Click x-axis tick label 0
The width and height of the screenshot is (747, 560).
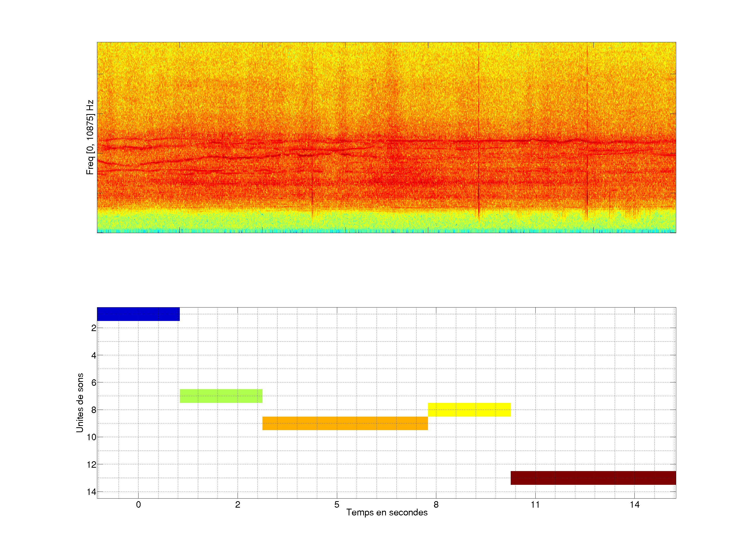(139, 505)
